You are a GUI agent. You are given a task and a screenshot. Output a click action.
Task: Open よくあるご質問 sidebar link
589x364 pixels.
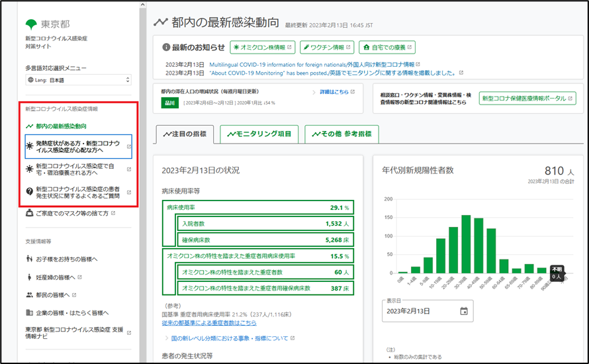coord(77,193)
